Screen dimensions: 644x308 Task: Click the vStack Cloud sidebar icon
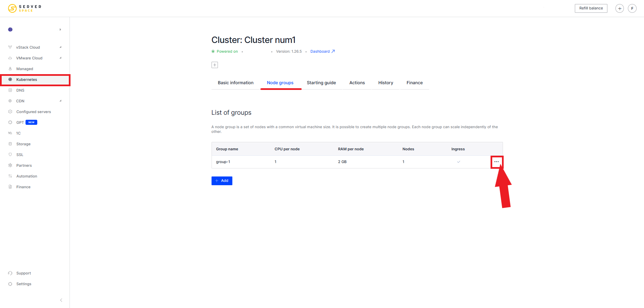click(x=10, y=47)
